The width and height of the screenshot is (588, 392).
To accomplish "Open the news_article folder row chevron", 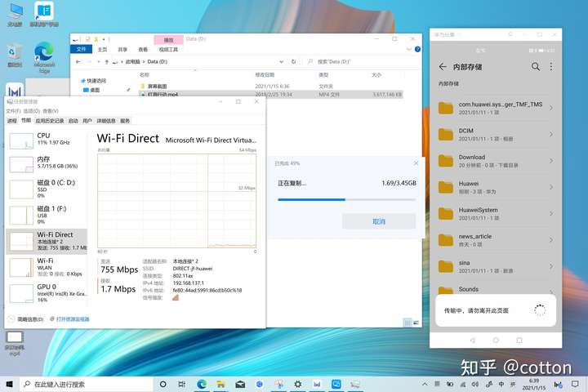I will tap(551, 240).
